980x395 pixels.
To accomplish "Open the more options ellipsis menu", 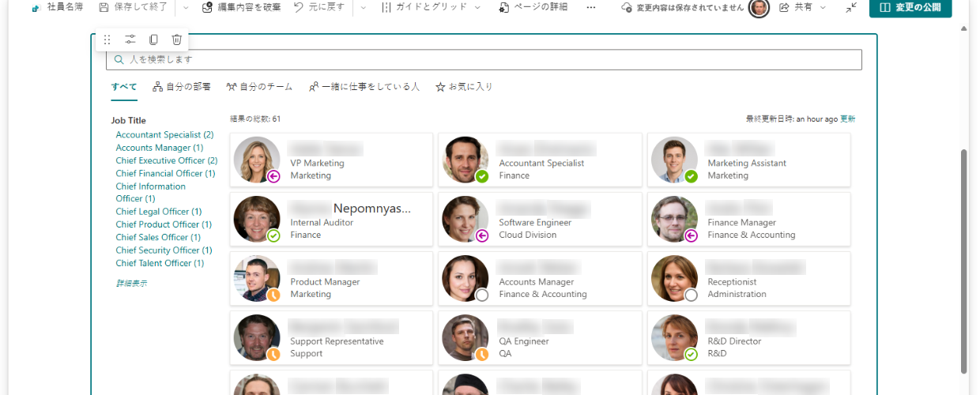I will tap(591, 7).
